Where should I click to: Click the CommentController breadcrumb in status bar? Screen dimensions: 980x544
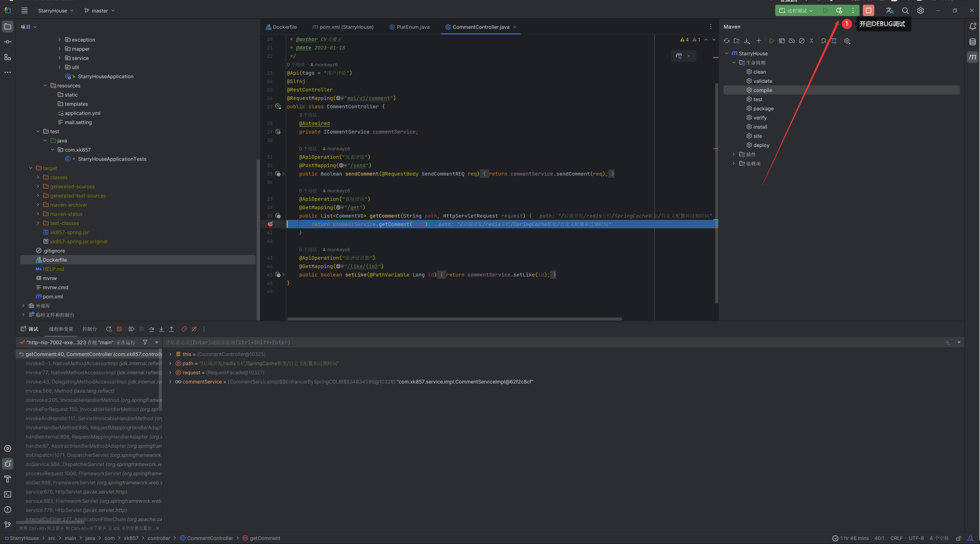(210, 538)
